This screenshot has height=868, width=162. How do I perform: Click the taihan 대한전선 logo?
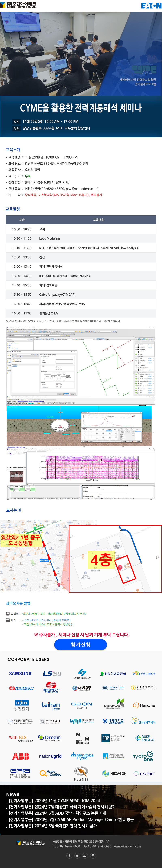[50, 706]
